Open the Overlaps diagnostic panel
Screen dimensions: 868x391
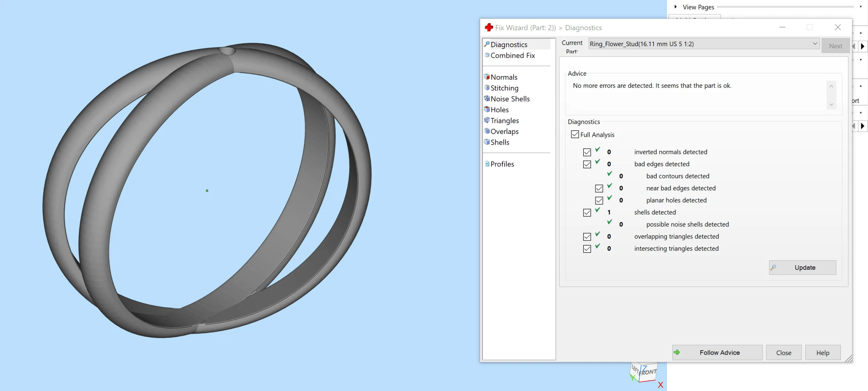pyautogui.click(x=504, y=131)
